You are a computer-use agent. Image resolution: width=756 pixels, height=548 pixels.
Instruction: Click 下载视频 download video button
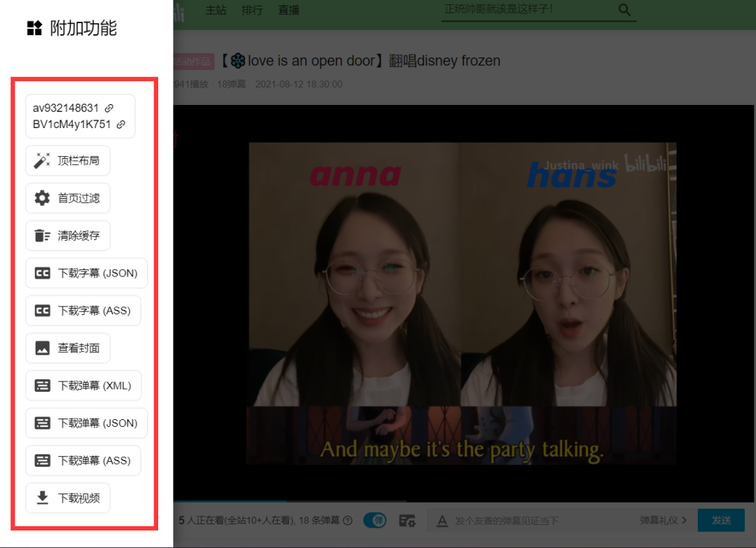68,498
